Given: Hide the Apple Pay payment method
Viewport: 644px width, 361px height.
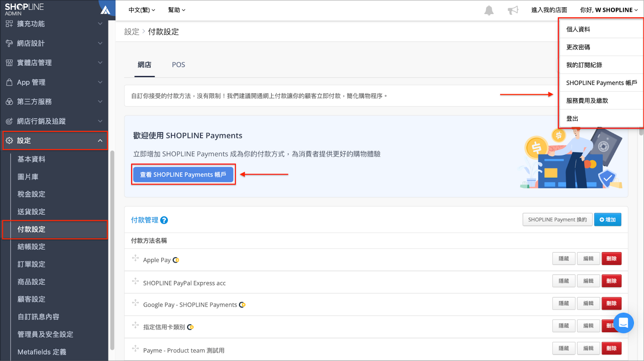Looking at the screenshot, I should pos(564,259).
